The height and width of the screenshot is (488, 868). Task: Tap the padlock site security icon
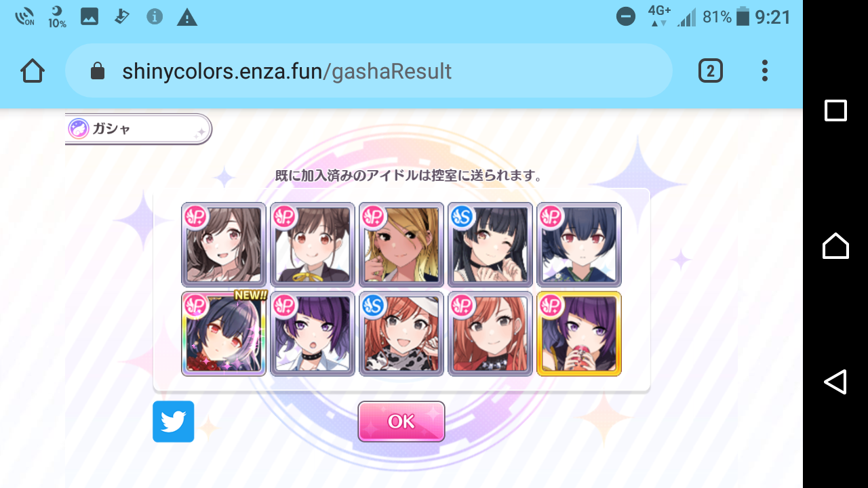click(98, 70)
